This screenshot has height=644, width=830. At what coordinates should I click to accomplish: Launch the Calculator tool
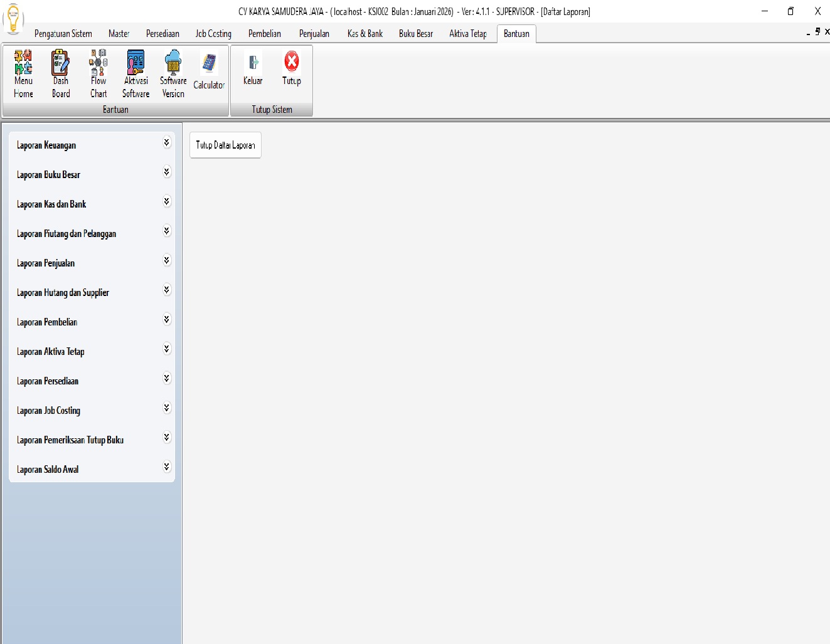click(x=209, y=64)
